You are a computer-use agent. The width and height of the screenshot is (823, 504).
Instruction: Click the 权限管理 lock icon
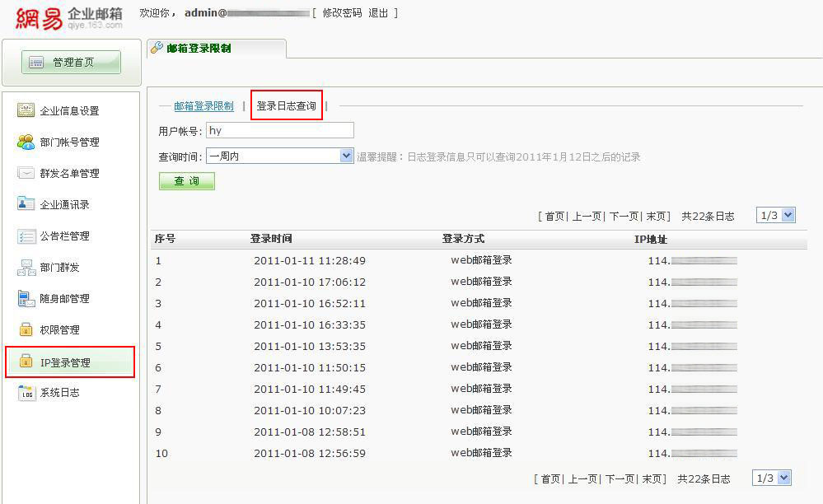26,330
